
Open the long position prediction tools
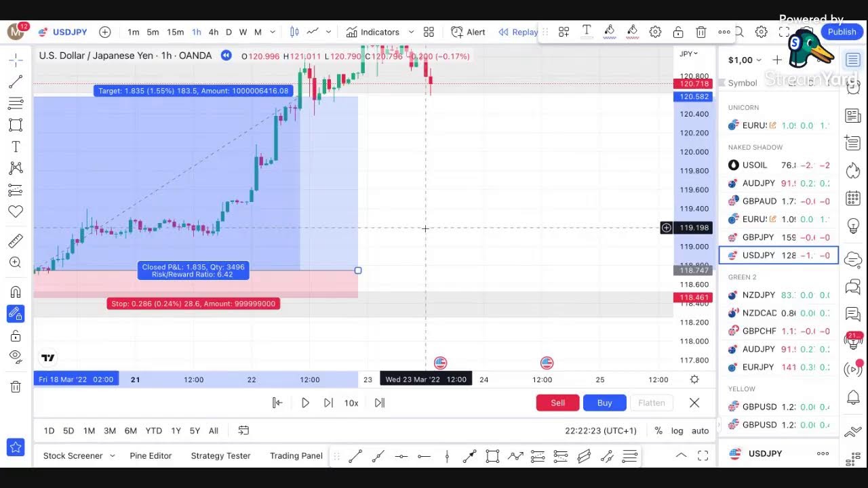coord(16,190)
